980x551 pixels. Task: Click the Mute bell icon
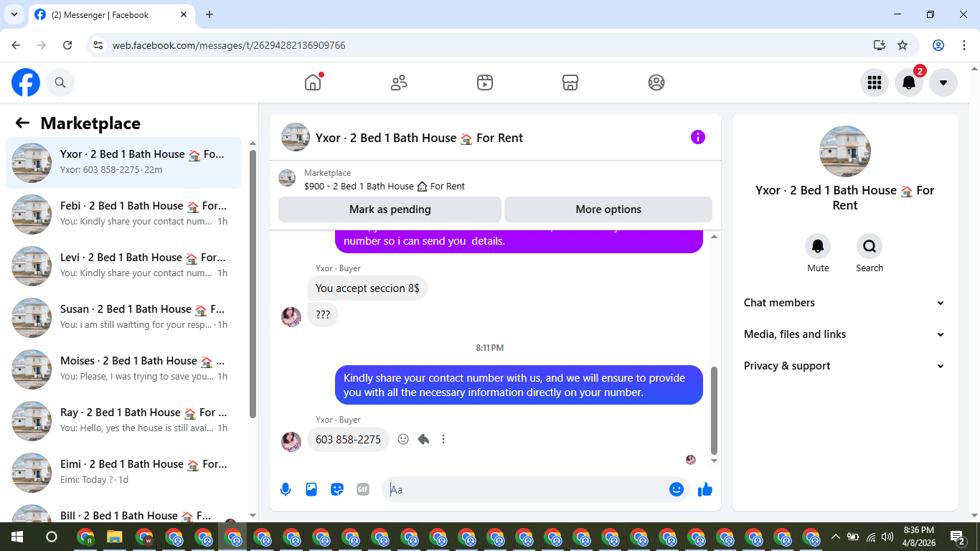point(818,246)
